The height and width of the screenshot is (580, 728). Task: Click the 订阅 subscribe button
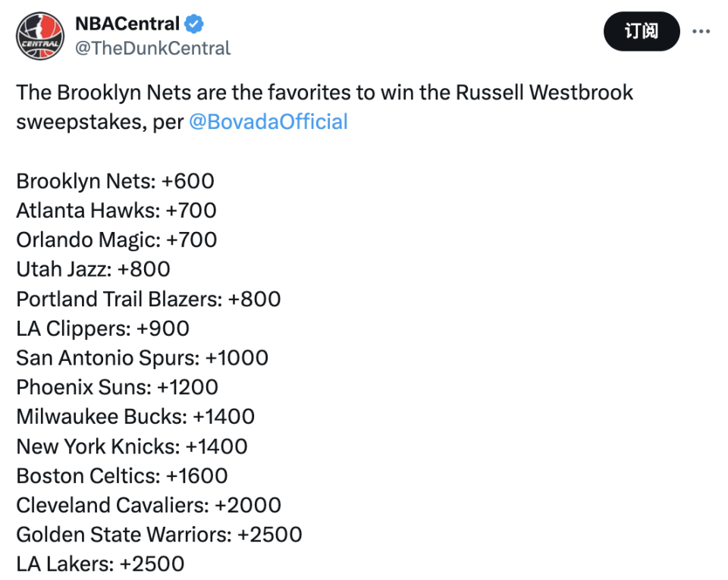pos(641,31)
